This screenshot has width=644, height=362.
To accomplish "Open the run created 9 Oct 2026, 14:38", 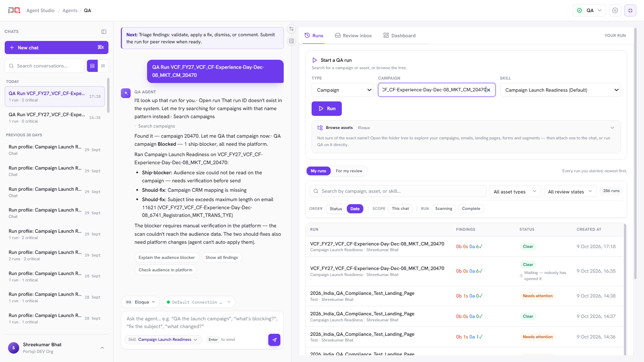I will click(x=464, y=296).
